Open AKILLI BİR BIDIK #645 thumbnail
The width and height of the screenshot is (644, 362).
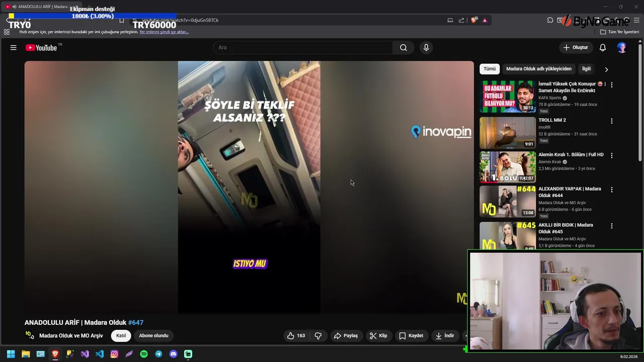508,236
